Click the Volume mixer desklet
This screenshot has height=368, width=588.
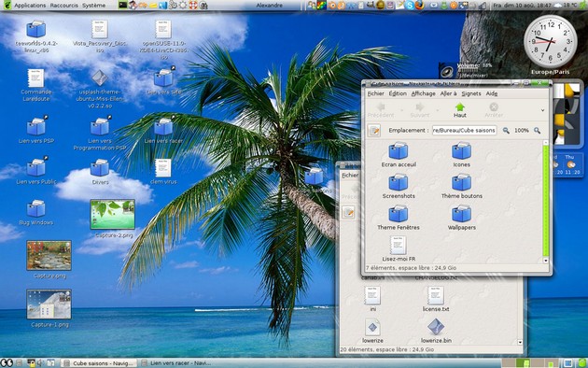[466, 70]
